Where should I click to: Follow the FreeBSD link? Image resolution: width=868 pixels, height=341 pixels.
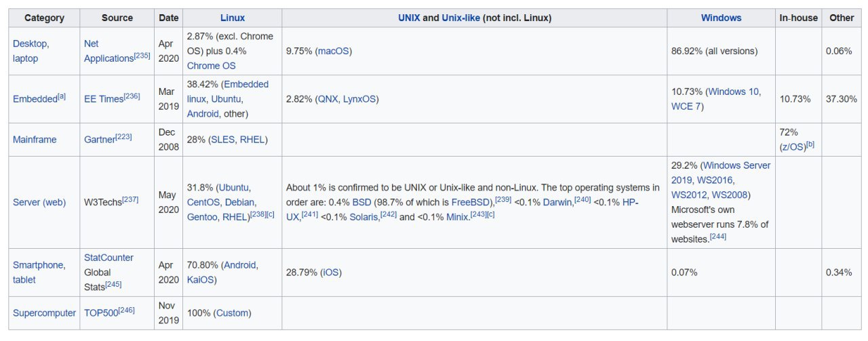[471, 202]
